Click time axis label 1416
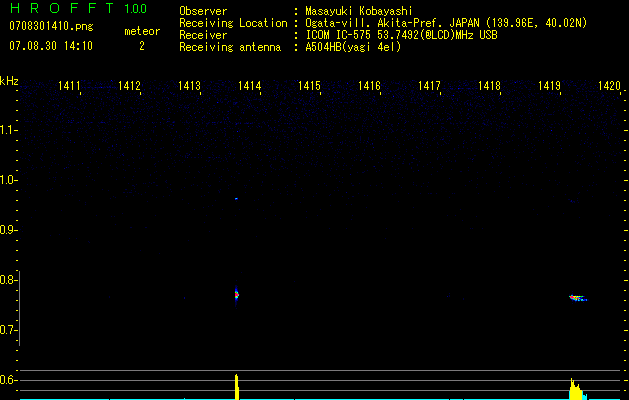Screen dimensions: 629x400 [369, 85]
